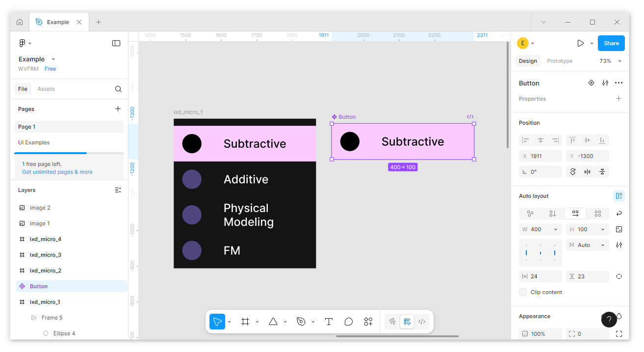Select the Comment tool
644x352 pixels.
348,322
